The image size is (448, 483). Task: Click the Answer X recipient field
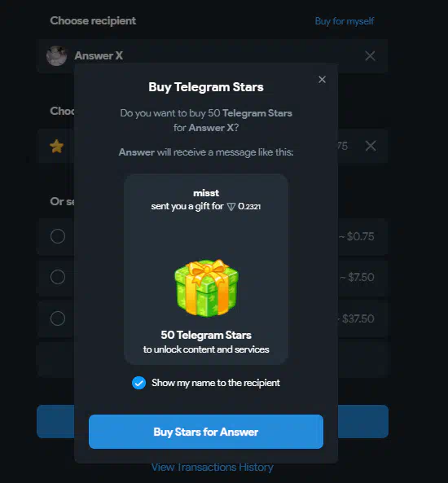[212, 55]
